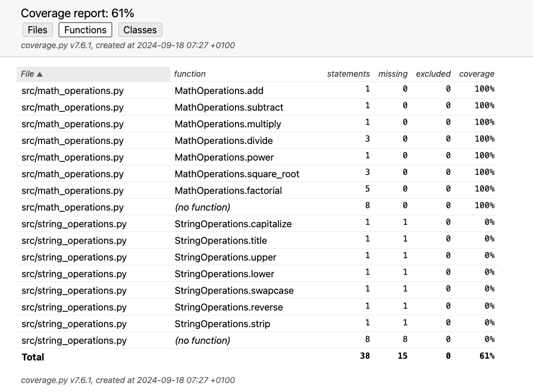Sort by coverage column header
Viewport: 533px width, 392px height.
[476, 74]
